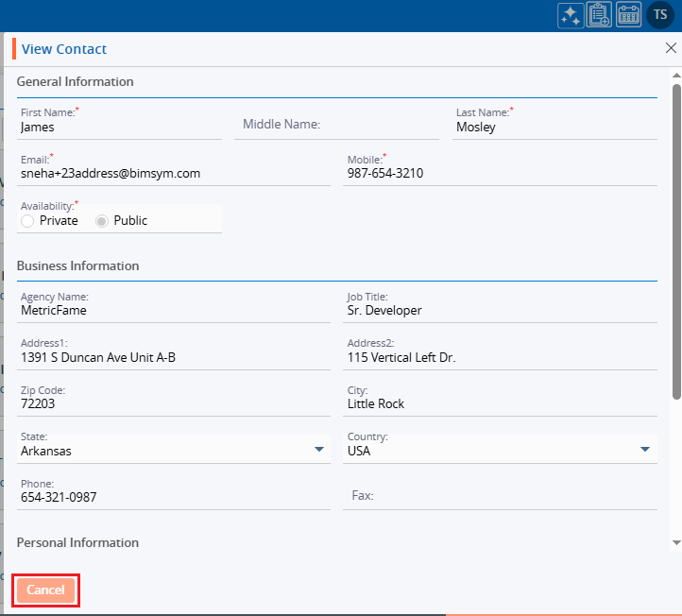Expand the Country dropdown showing USA
This screenshot has width=682, height=616.
[x=645, y=450]
